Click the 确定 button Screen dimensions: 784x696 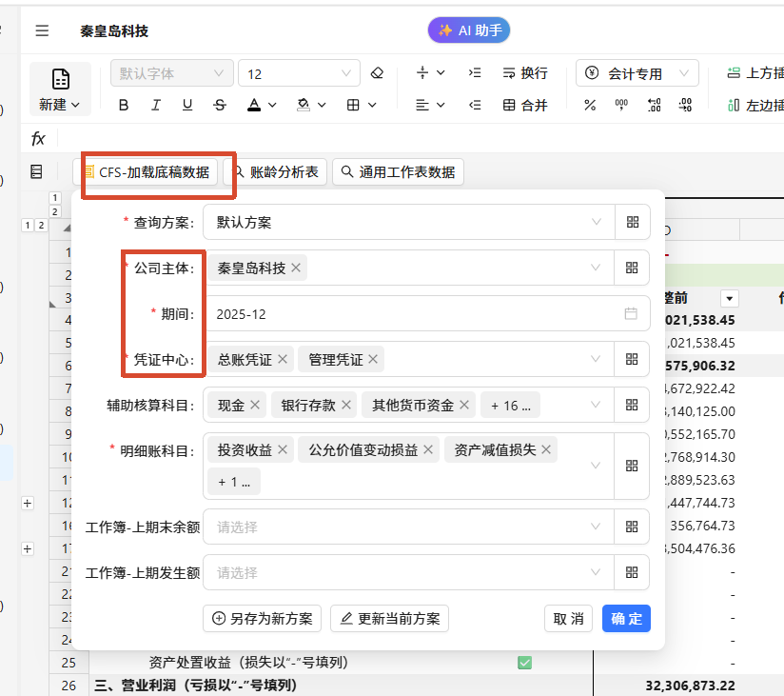(626, 619)
